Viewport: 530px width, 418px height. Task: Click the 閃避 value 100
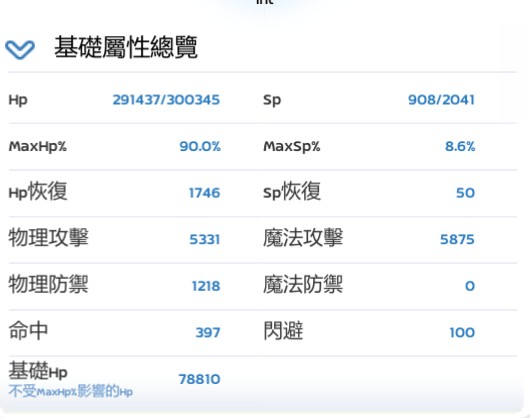click(462, 333)
